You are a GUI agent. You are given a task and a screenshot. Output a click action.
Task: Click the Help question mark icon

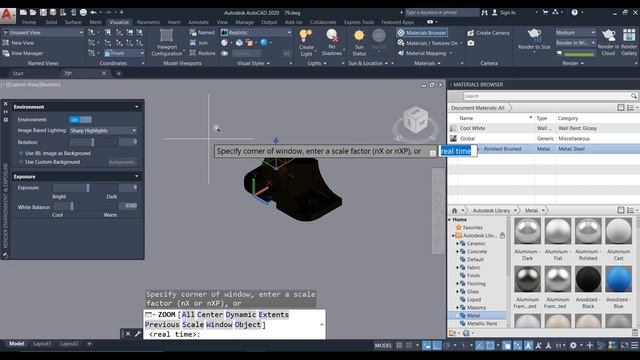[574, 12]
